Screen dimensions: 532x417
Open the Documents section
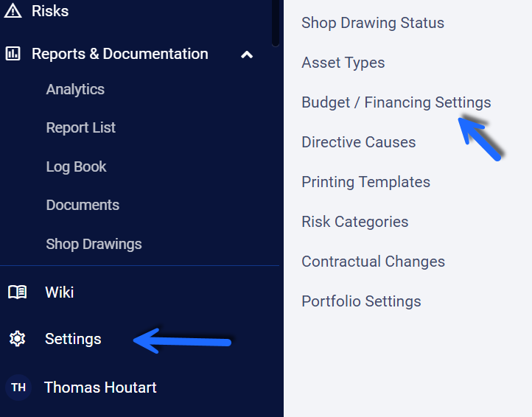pos(83,205)
